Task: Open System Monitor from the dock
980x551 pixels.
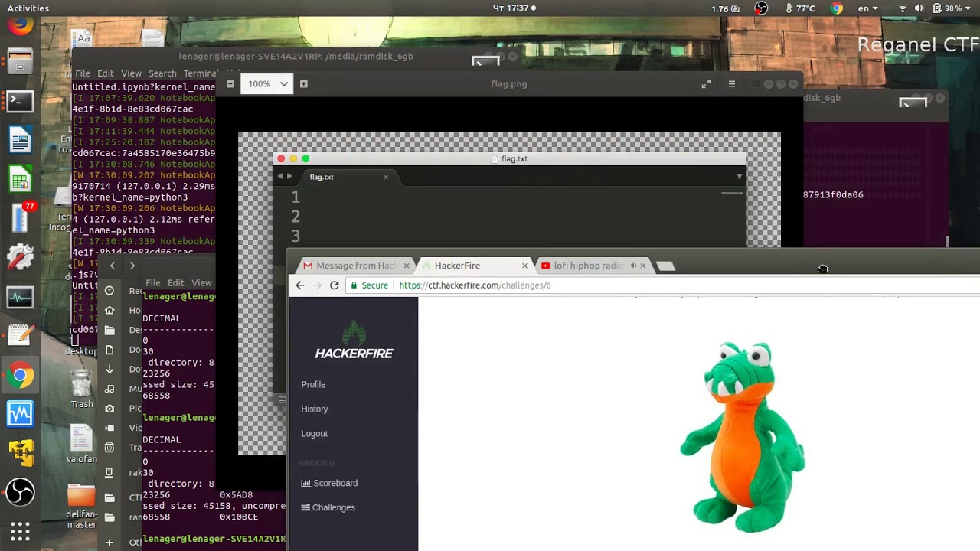Action: pyautogui.click(x=21, y=296)
